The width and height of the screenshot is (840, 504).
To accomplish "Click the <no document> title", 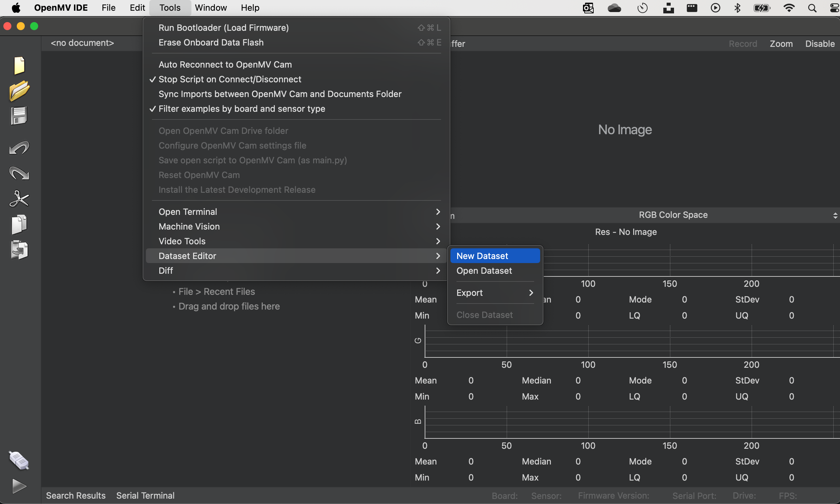I will click(x=82, y=43).
